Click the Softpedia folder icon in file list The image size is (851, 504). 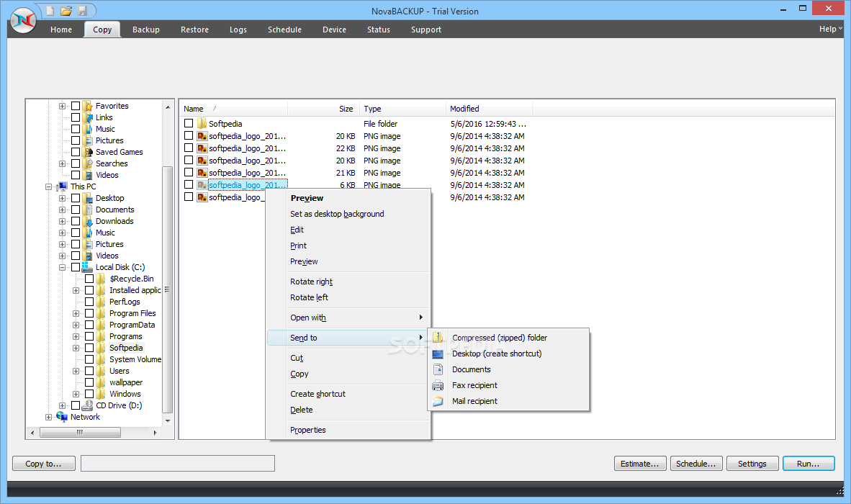click(202, 124)
